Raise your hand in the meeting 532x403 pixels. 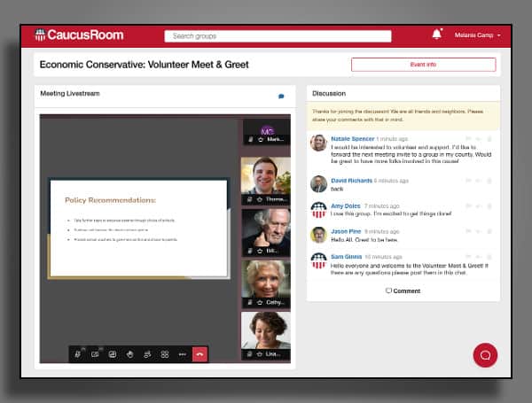(130, 354)
